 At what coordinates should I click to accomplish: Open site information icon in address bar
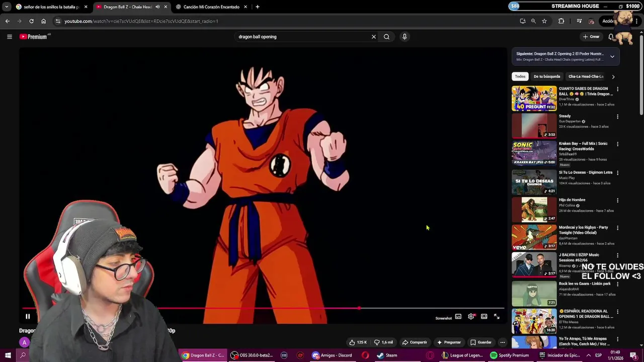[58, 21]
